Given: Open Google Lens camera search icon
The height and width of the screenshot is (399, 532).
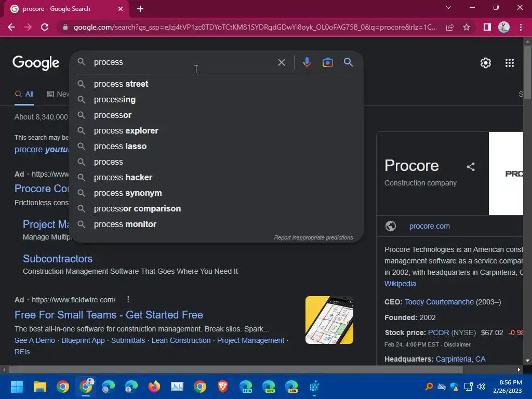Looking at the screenshot, I should (x=327, y=62).
